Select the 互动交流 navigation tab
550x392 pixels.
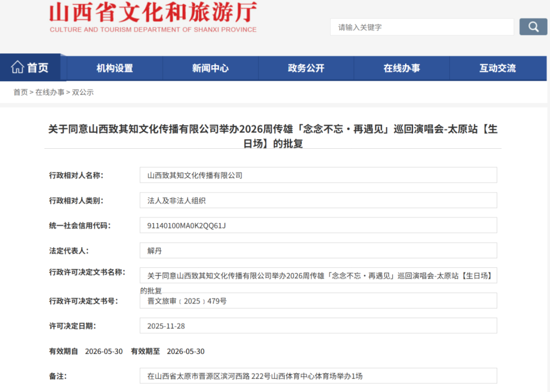point(497,67)
